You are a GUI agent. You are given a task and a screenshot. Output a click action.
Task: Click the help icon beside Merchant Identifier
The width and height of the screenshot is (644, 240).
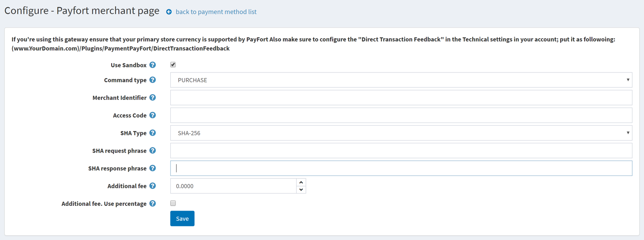(153, 97)
